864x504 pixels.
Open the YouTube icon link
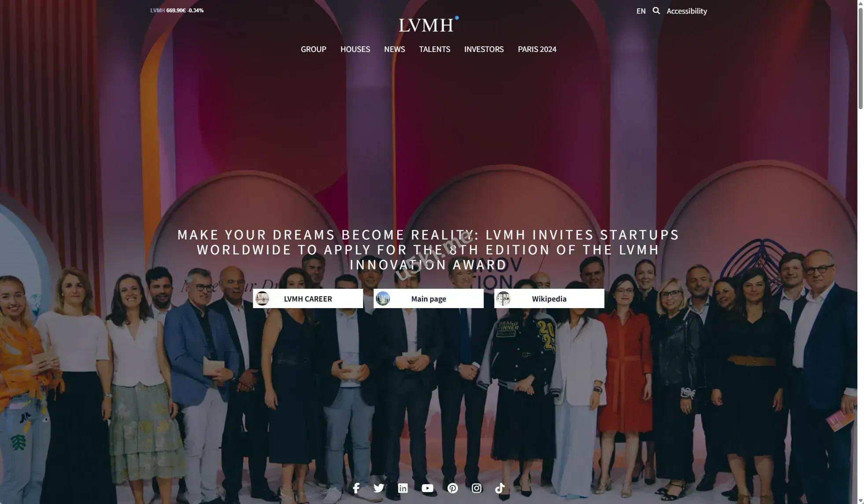428,488
